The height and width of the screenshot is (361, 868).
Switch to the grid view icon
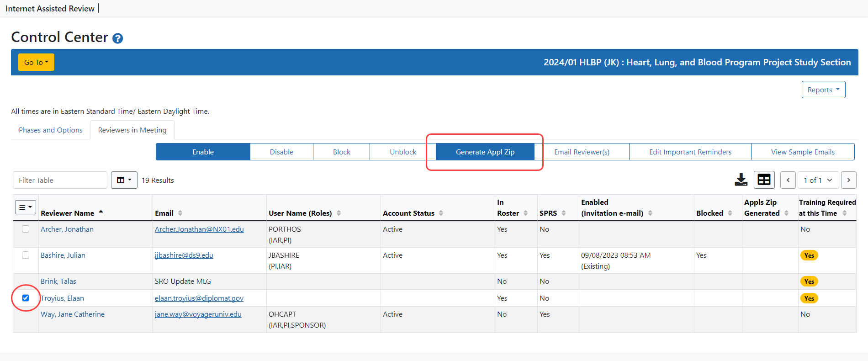click(764, 180)
